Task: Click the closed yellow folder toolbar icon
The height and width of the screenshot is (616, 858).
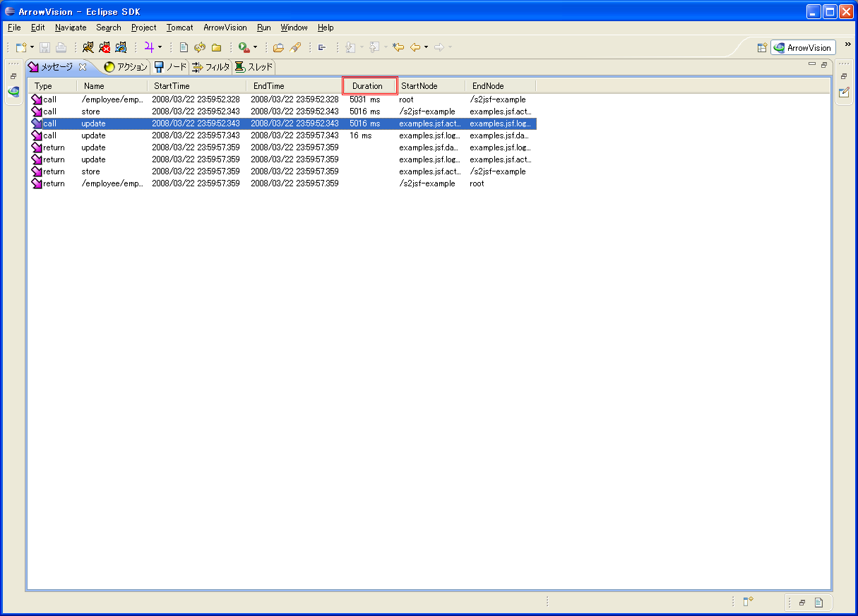Action: 216,47
